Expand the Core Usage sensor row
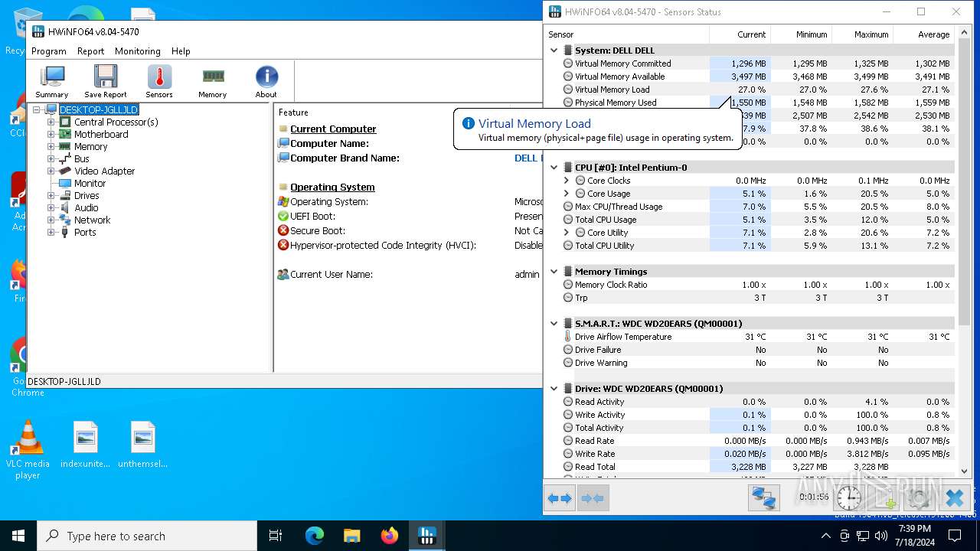980x551 pixels. point(567,194)
